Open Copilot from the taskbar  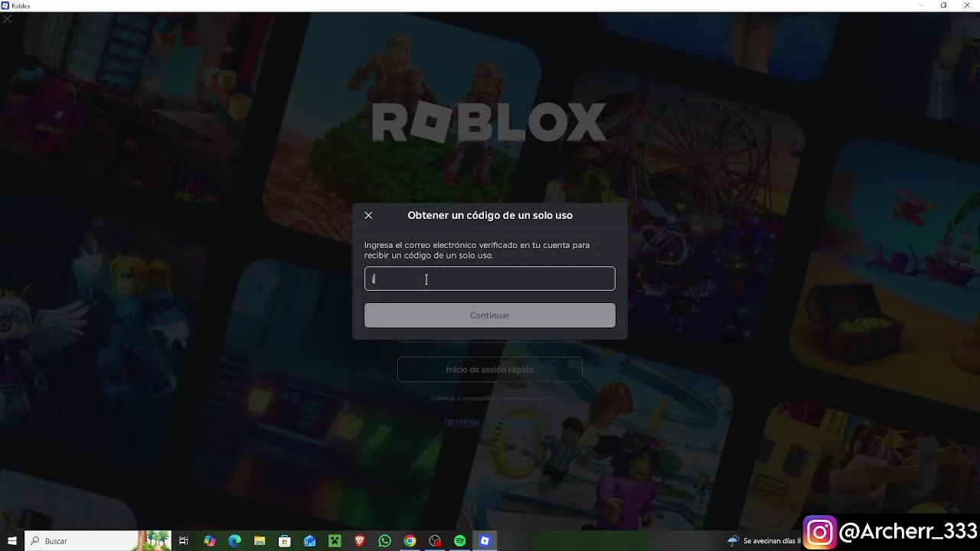tap(210, 541)
